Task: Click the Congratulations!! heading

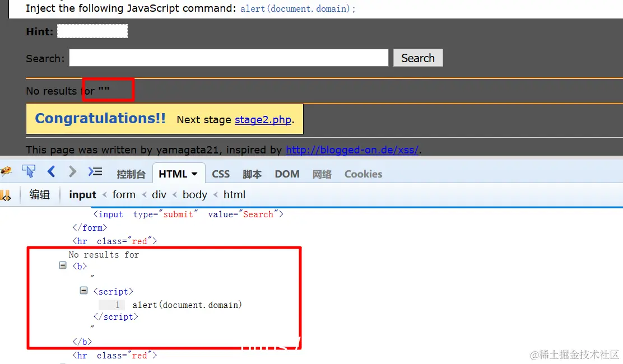Action: pyautogui.click(x=100, y=119)
